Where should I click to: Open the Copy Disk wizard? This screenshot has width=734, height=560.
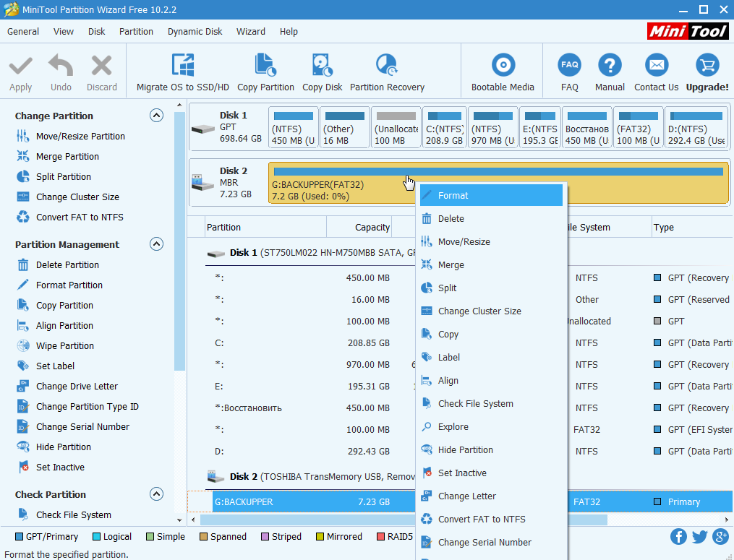tap(322, 66)
